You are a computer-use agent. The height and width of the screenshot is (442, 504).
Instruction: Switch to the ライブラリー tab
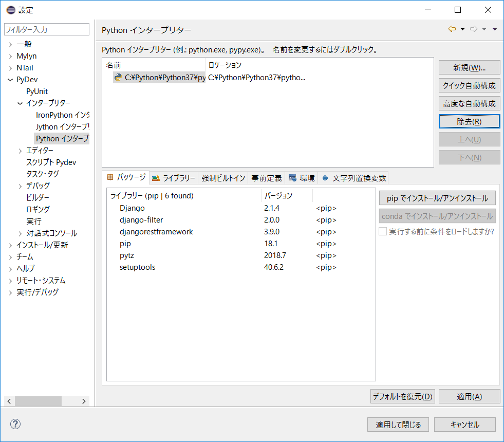(x=174, y=178)
